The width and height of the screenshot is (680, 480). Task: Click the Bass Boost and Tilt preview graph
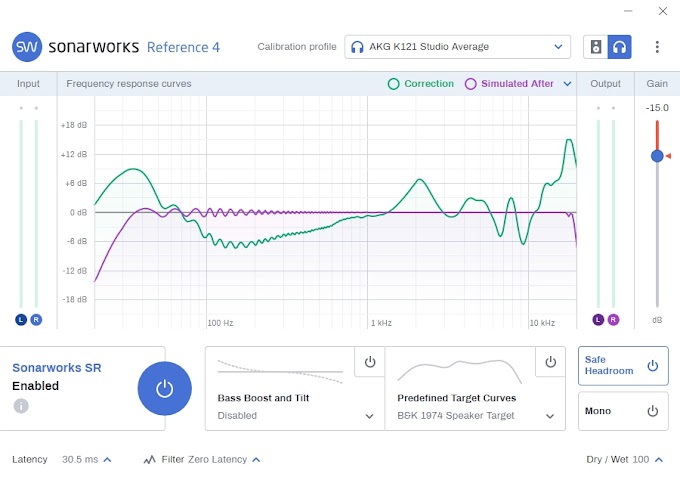pos(280,372)
